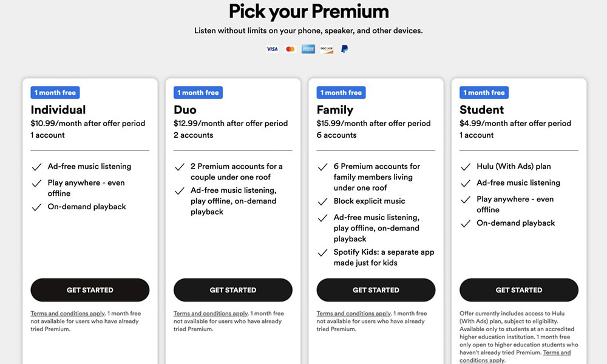Image resolution: width=607 pixels, height=364 pixels.
Task: Click the PayPal payment icon
Action: (x=344, y=49)
